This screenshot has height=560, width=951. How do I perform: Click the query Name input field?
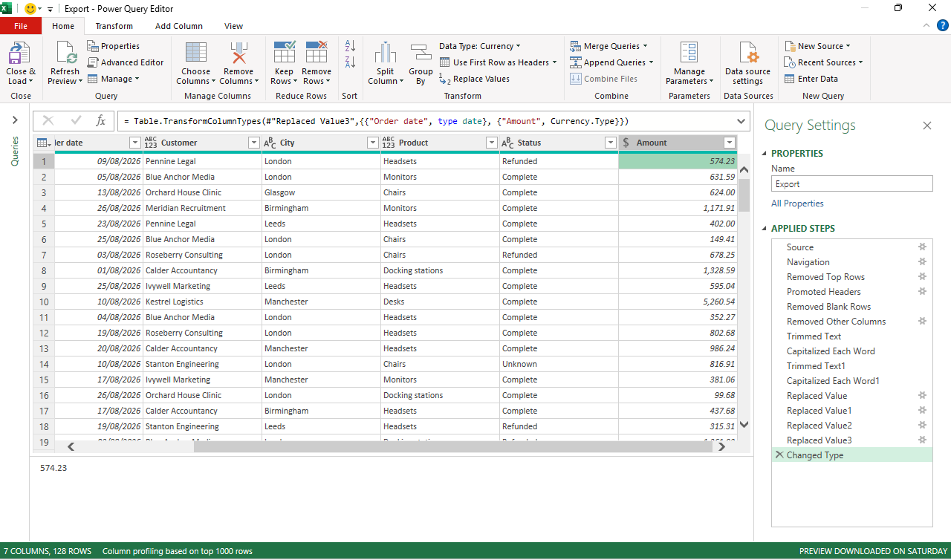point(851,184)
